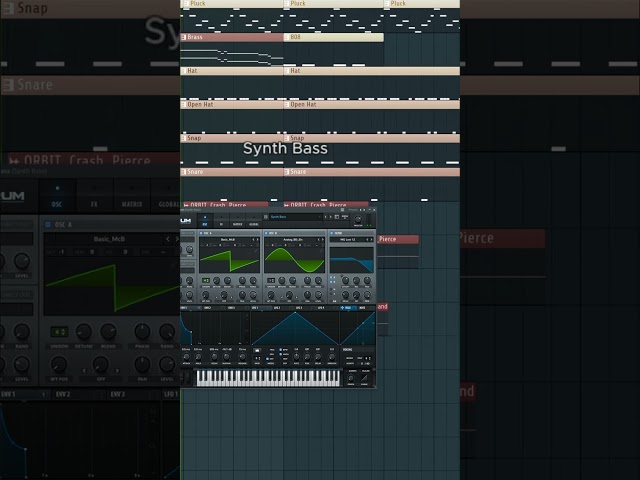
Task: Click the OSC A unison voices box
Action: point(206,280)
